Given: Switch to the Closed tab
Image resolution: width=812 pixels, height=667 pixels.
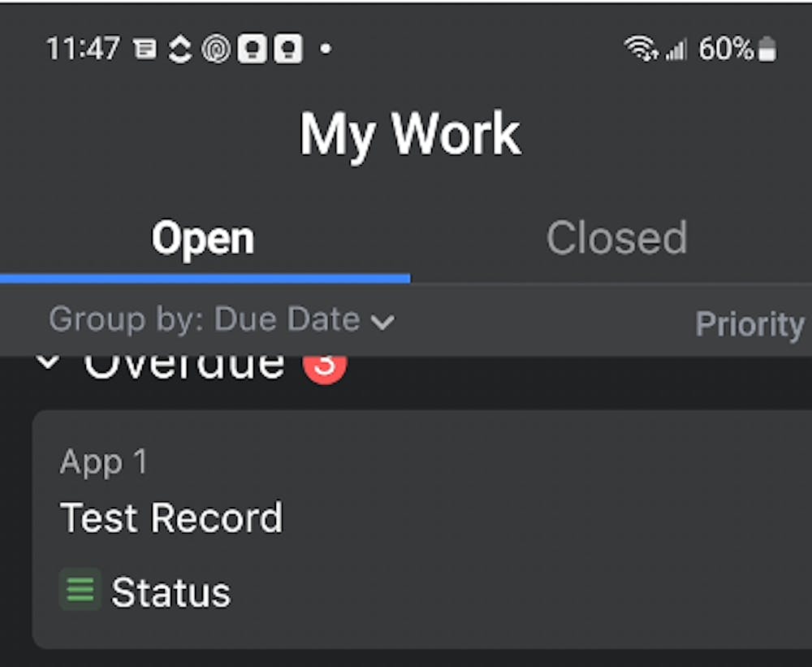Looking at the screenshot, I should tap(616, 239).
